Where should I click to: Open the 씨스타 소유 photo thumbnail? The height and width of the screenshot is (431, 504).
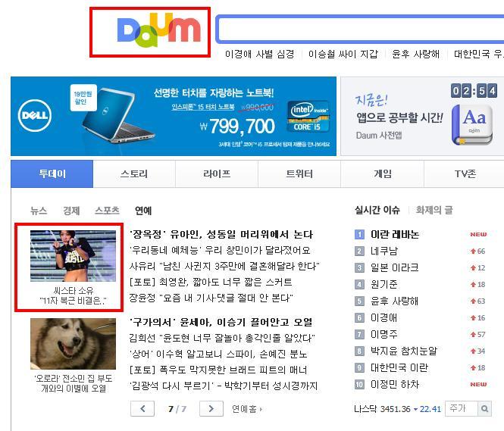point(73,256)
